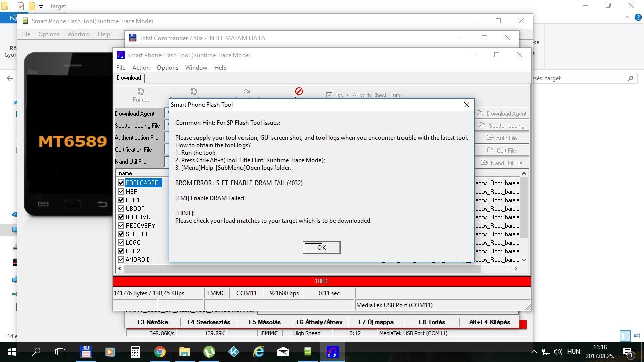Uncheck the BOOTIMG partition
Image resolution: width=644 pixels, height=362 pixels.
tap(121, 217)
